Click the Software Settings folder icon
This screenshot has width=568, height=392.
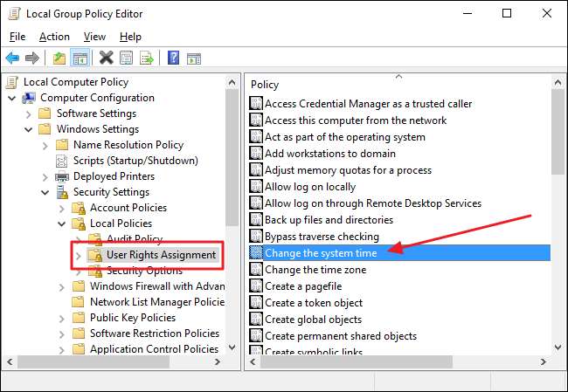[45, 113]
